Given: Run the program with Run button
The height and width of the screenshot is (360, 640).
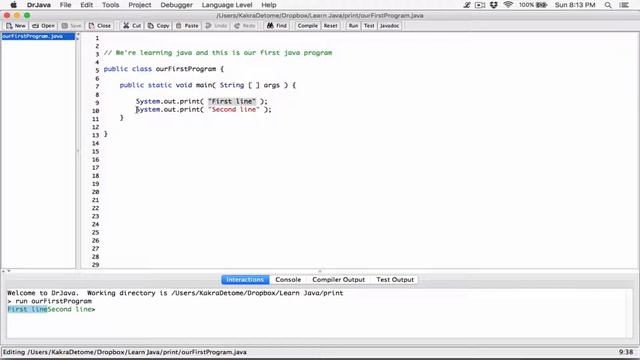Looking at the screenshot, I should (353, 26).
